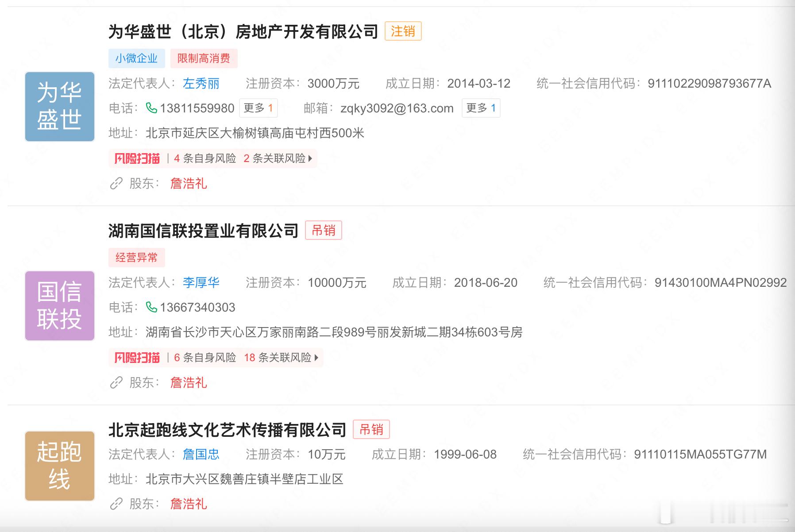Viewport: 795px width, 532px height.
Task: Click the 为华盛世 blue company avatar
Action: pos(59,106)
